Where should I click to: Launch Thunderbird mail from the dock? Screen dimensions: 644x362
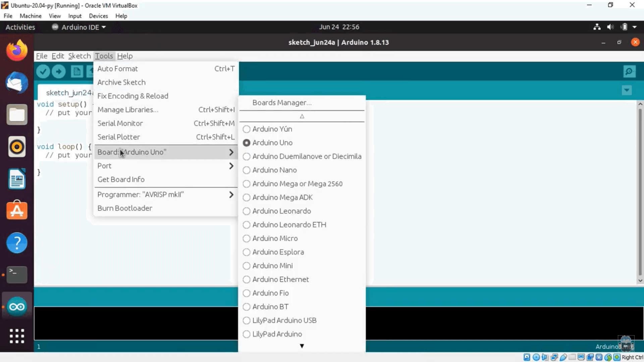17,82
